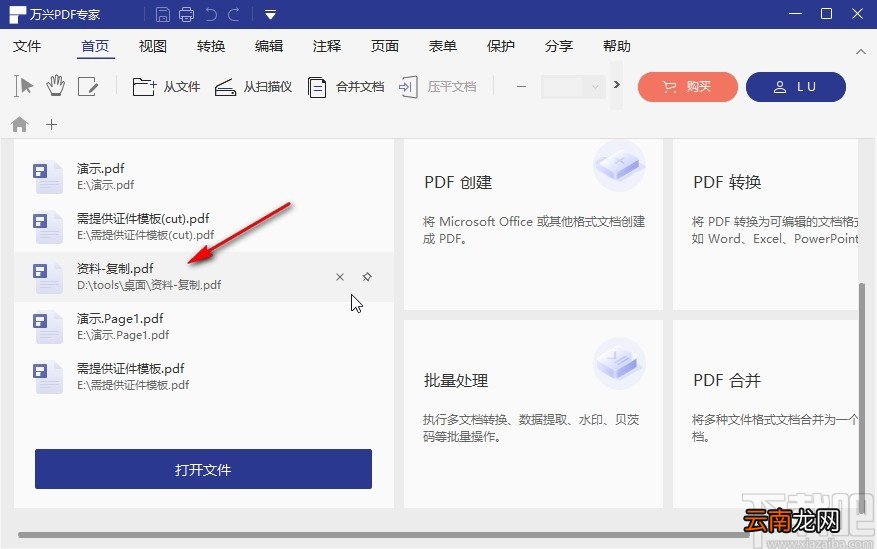Click the 演示.Page1.pdf file icon
Screen dimensions: 877x549
[48, 327]
